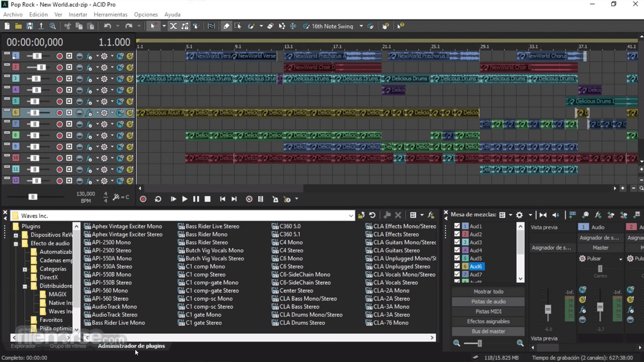Click the Mostrar todo button
Viewport: 644px width, 362px height.
[488, 291]
